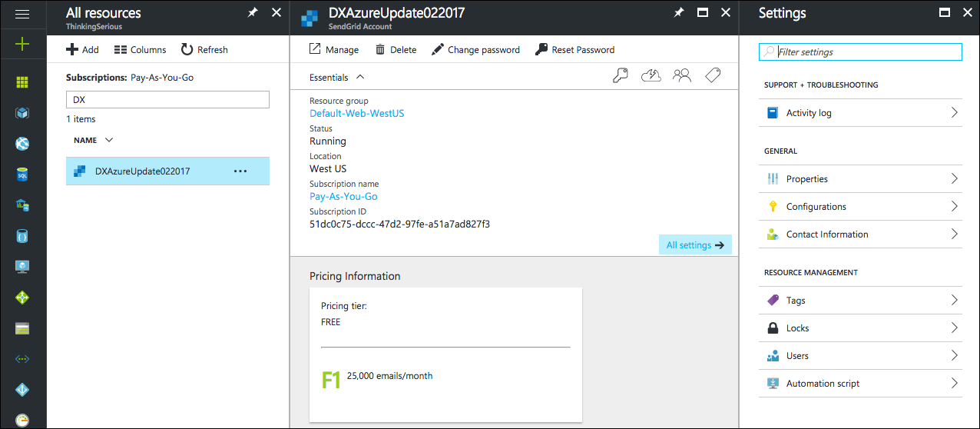Open the DXAzureUpdate022017 row ellipsis menu
The height and width of the screenshot is (429, 980).
point(240,171)
